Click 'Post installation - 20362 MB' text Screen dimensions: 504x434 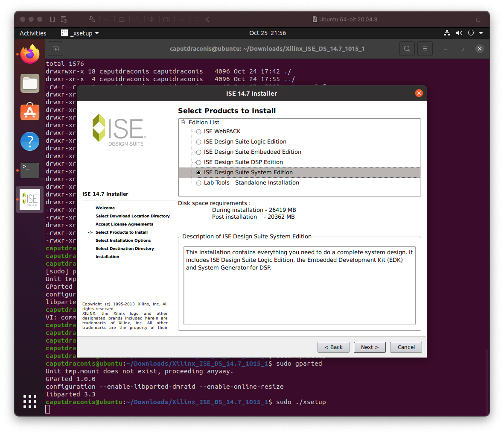253,217
